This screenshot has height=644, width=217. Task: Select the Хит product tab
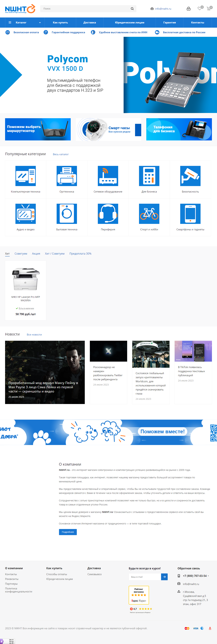click(x=7, y=254)
